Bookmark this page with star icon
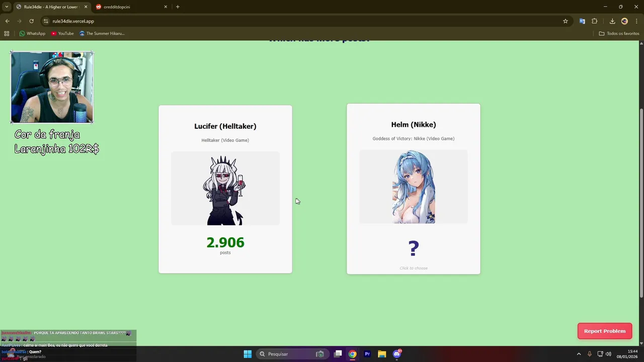The width and height of the screenshot is (644, 362). (x=566, y=21)
